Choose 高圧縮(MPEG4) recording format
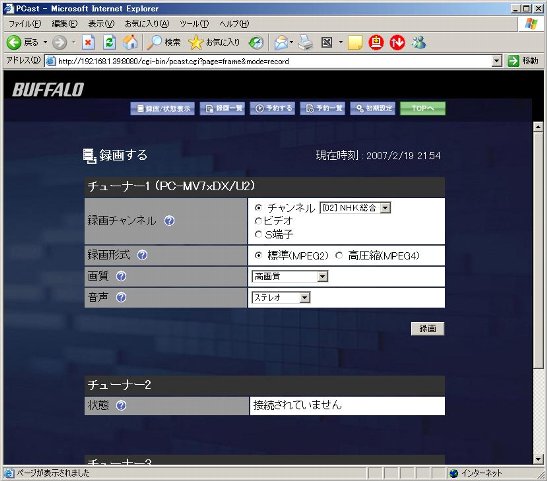The width and height of the screenshot is (547, 481). coord(339,256)
